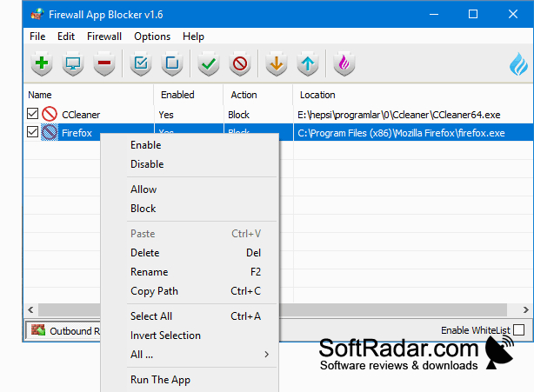The image size is (534, 392).
Task: Expand the All ... submenu arrow
Action: click(267, 355)
